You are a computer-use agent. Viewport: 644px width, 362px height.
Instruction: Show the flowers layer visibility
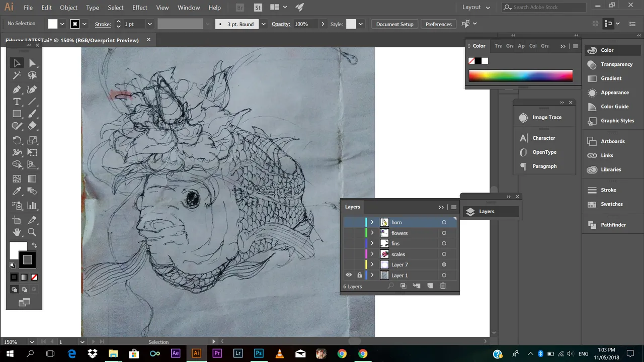click(348, 233)
